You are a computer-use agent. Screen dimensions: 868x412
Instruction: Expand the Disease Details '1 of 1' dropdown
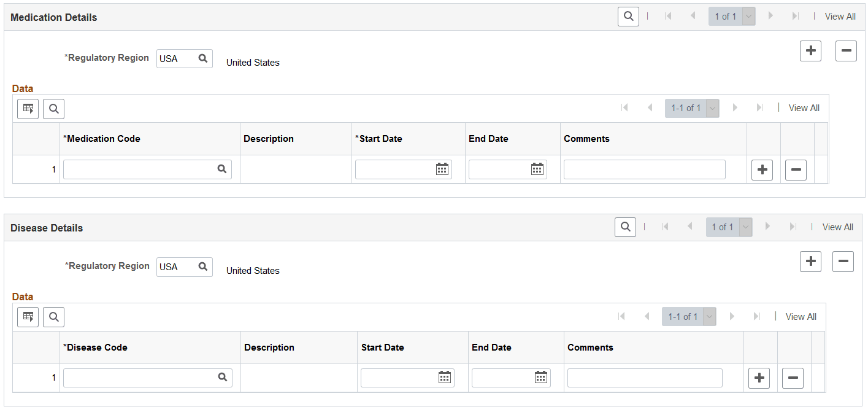pos(746,227)
